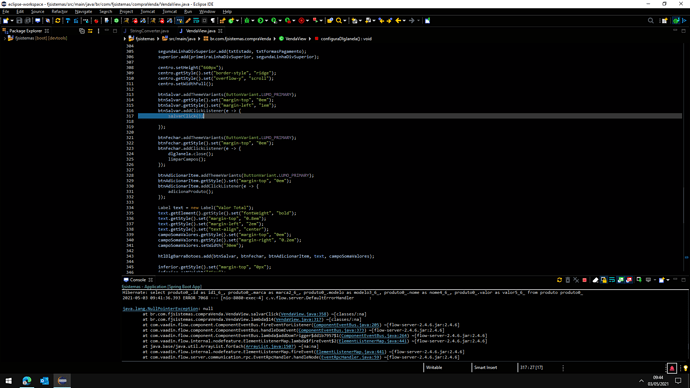Open the Back history dropdown arrow
Image resolution: width=690 pixels, height=388 pixels.
tap(404, 21)
